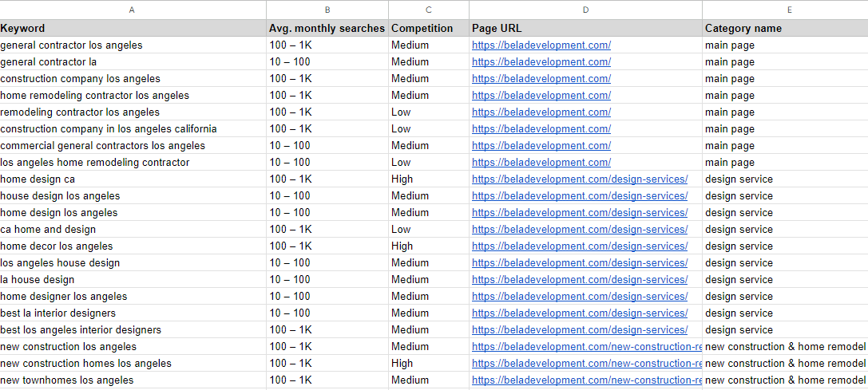
Task: Open link in new construction homes los angeles row
Action: click(587, 364)
